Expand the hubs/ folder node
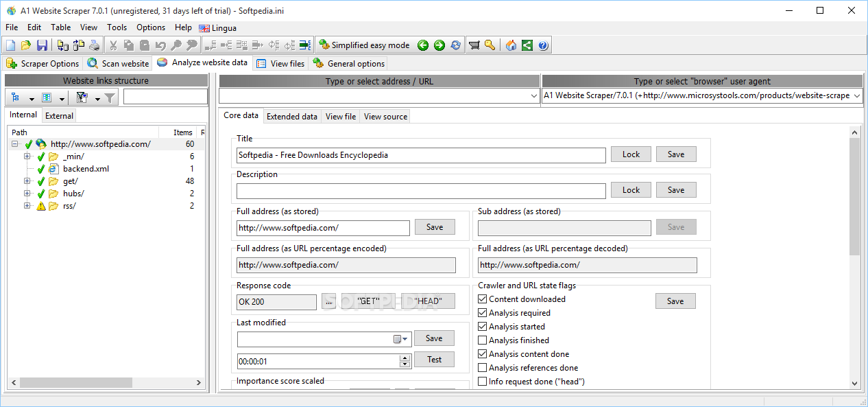The height and width of the screenshot is (407, 868). click(27, 194)
